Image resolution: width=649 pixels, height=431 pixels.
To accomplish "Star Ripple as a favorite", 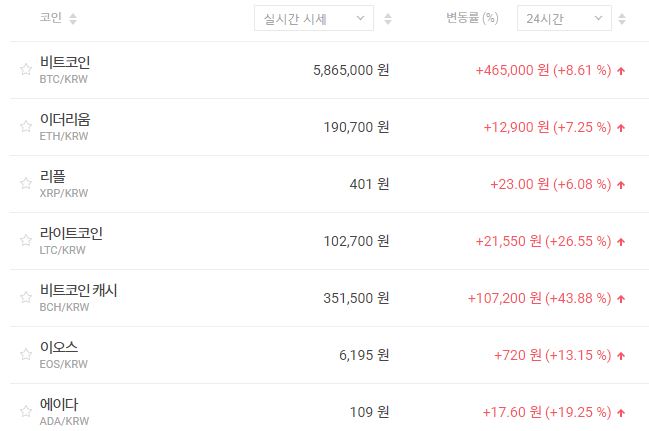I will 26,184.
